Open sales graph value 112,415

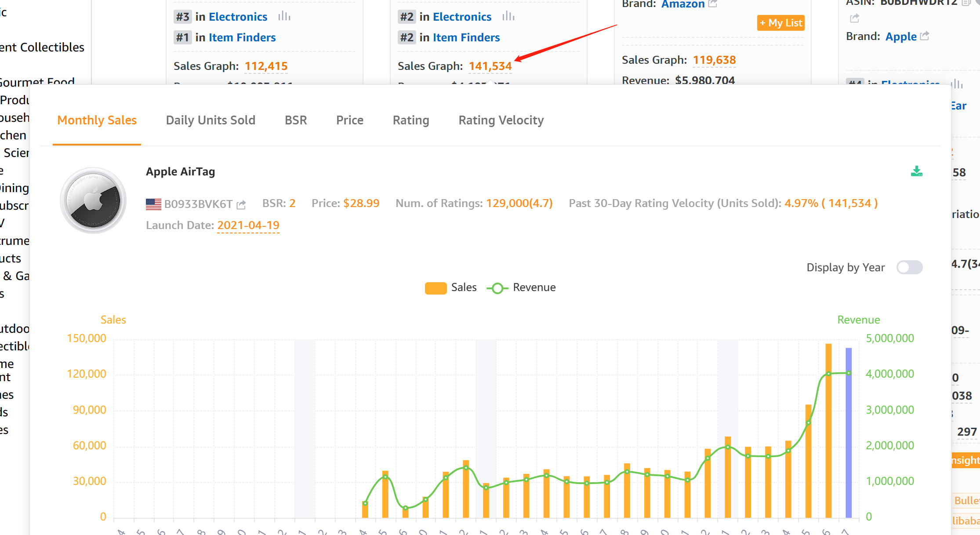point(266,66)
